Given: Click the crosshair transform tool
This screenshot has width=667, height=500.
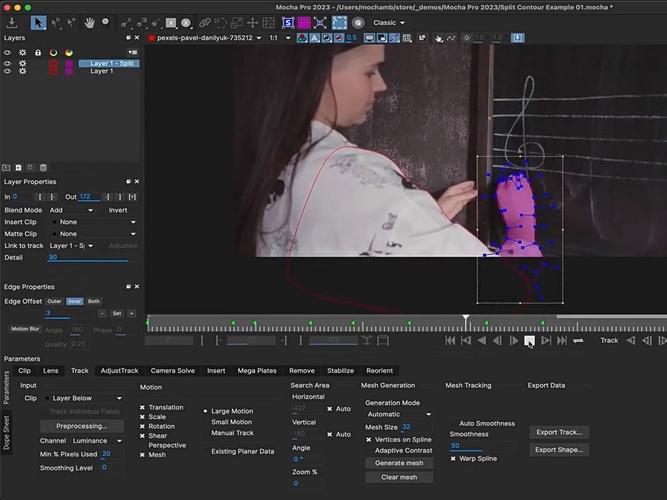Looking at the screenshot, I should click(253, 23).
